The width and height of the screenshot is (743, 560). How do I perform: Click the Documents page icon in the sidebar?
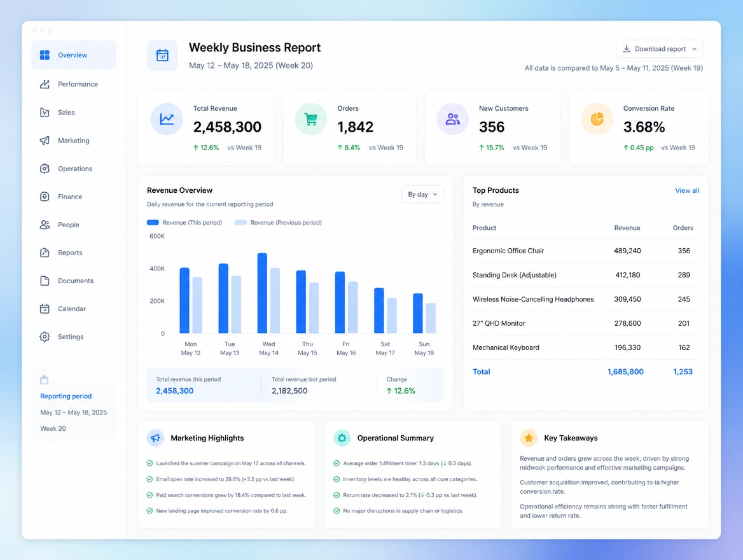click(x=45, y=281)
